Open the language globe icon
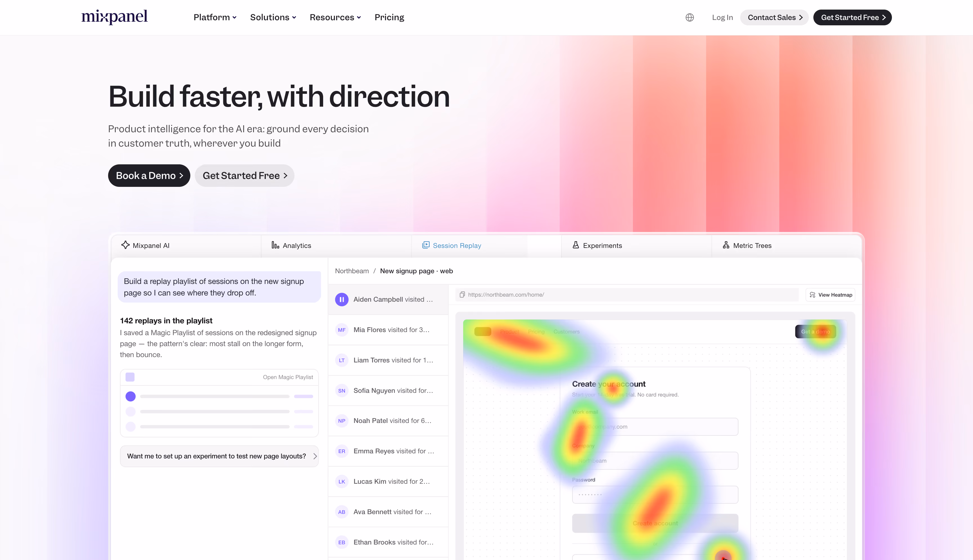The image size is (973, 560). [689, 17]
